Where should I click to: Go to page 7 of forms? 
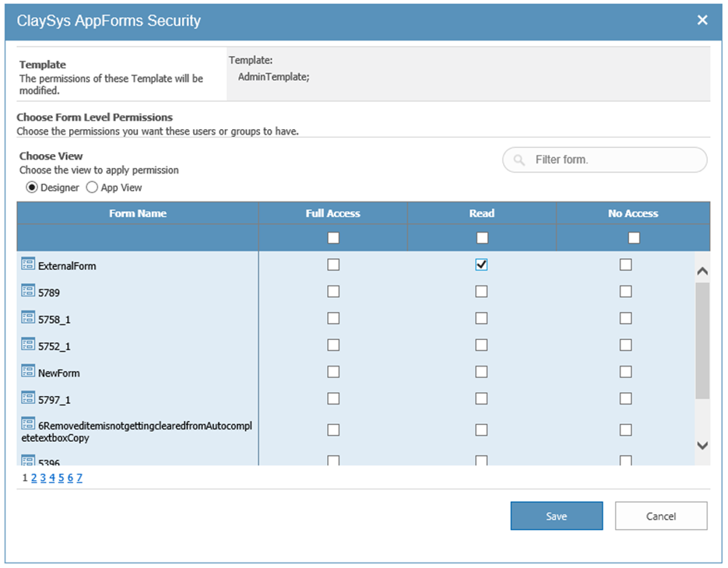click(x=79, y=478)
